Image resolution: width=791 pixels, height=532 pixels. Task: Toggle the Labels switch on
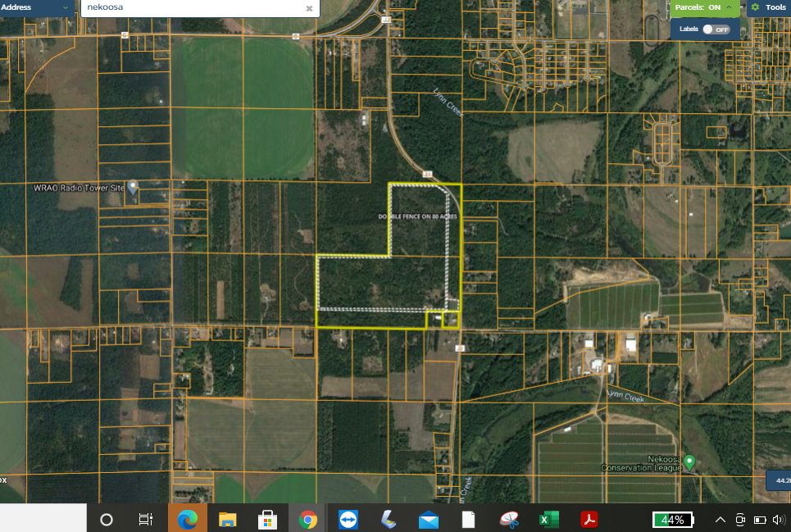click(716, 29)
